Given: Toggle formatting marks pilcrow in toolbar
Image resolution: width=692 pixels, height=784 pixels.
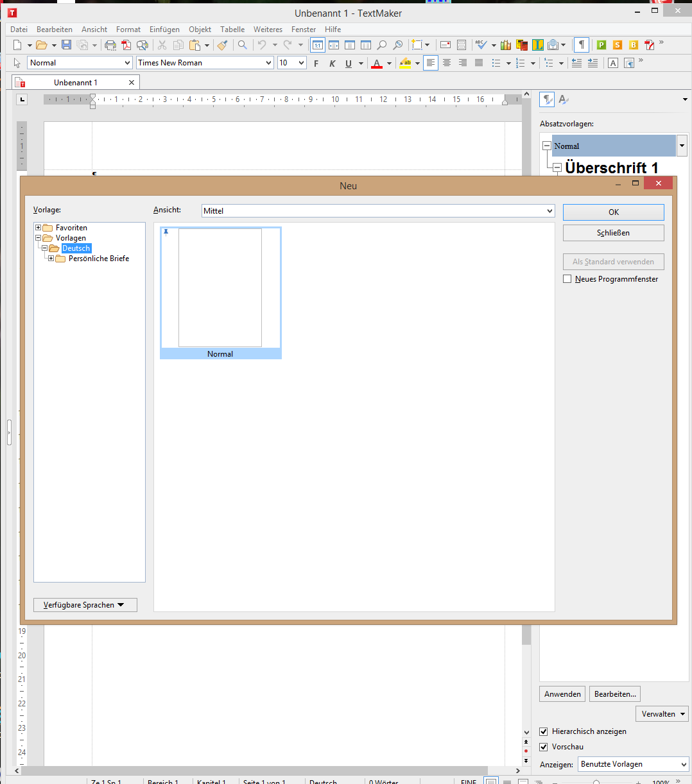Looking at the screenshot, I should (581, 45).
